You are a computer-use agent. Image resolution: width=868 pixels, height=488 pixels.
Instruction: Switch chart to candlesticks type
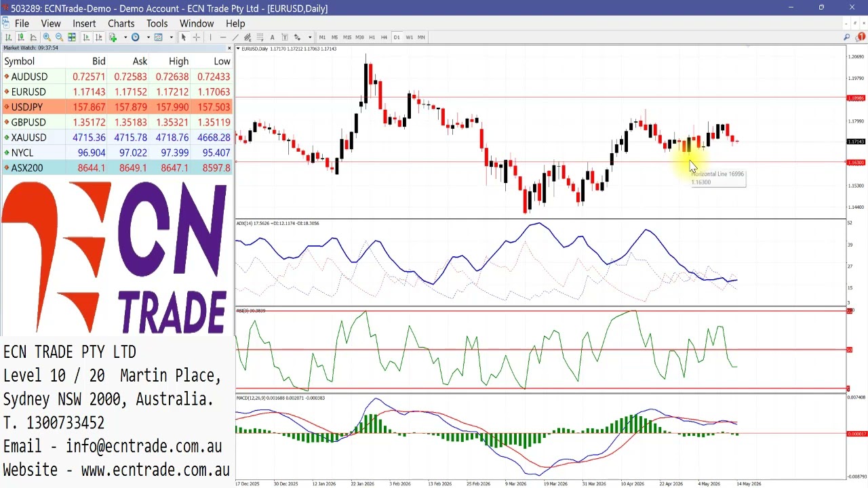21,37
